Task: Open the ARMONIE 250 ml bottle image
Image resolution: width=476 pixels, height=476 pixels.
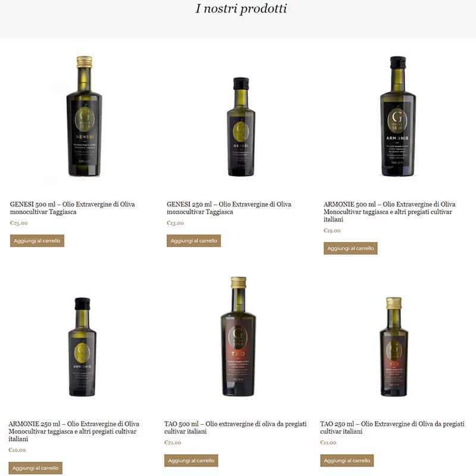Action: [x=82, y=347]
